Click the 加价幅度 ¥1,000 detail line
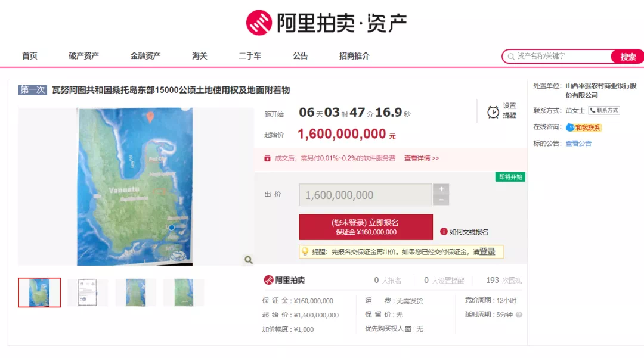This screenshot has width=644, height=358. (288, 329)
